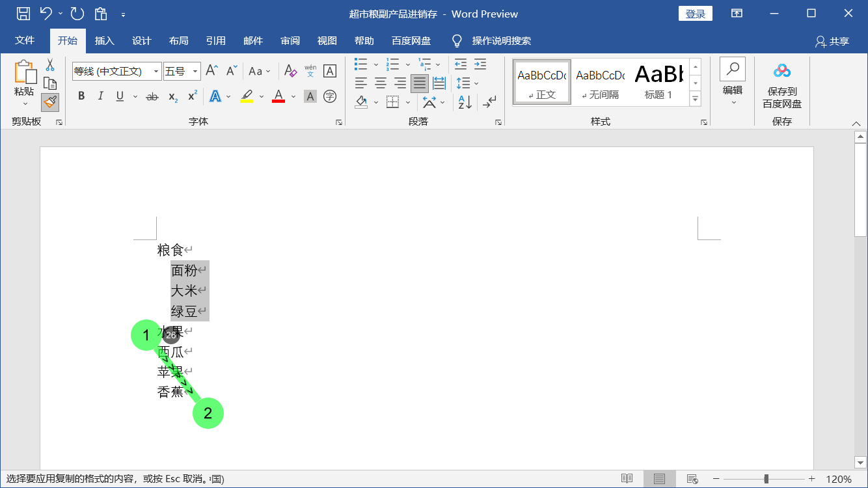Screen dimensions: 868x488
Task: Open the ribbon display options icon
Action: [x=737, y=14]
